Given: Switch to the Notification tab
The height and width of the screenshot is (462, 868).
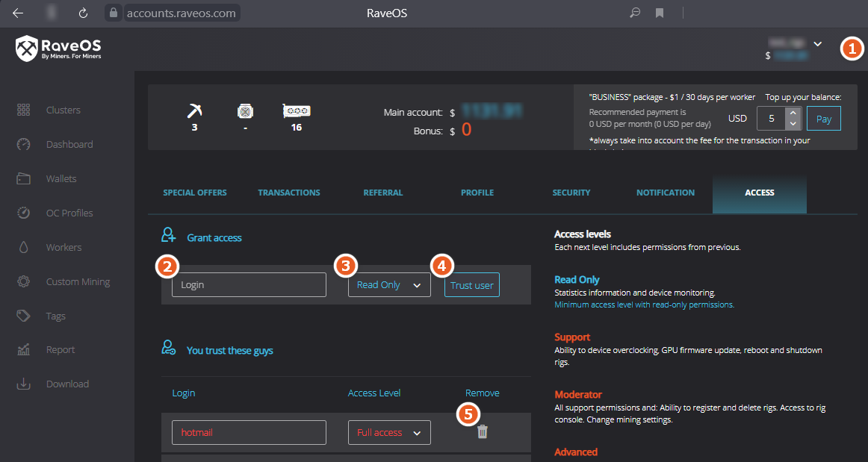Looking at the screenshot, I should pos(666,193).
